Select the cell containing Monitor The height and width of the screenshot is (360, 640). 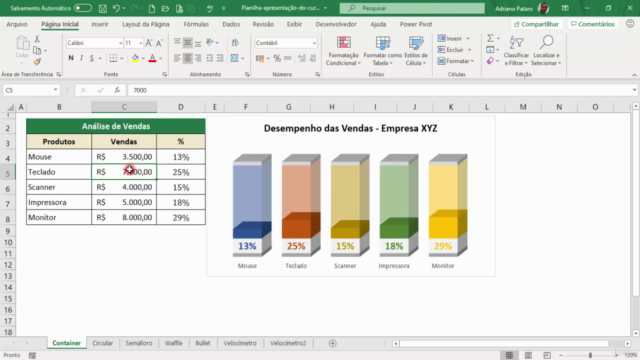(59, 218)
